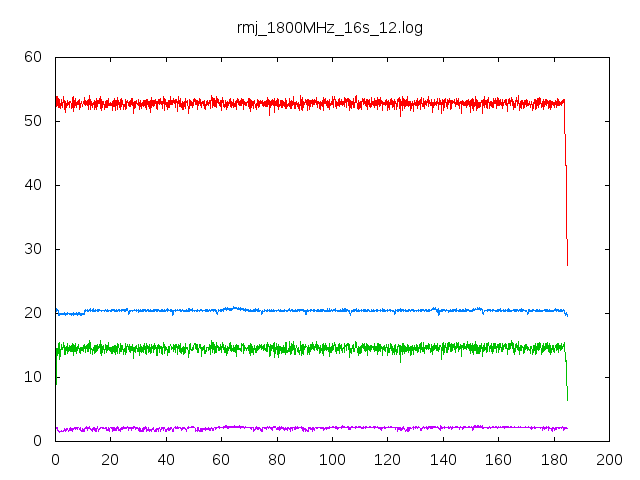Click the x-axis label 60
The height and width of the screenshot is (480, 640).
[x=221, y=460]
